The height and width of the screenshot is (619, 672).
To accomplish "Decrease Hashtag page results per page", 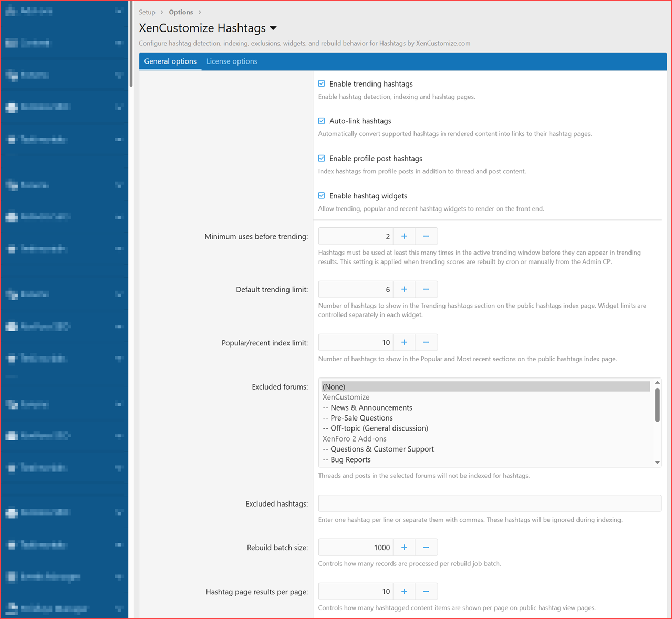I will pyautogui.click(x=426, y=591).
